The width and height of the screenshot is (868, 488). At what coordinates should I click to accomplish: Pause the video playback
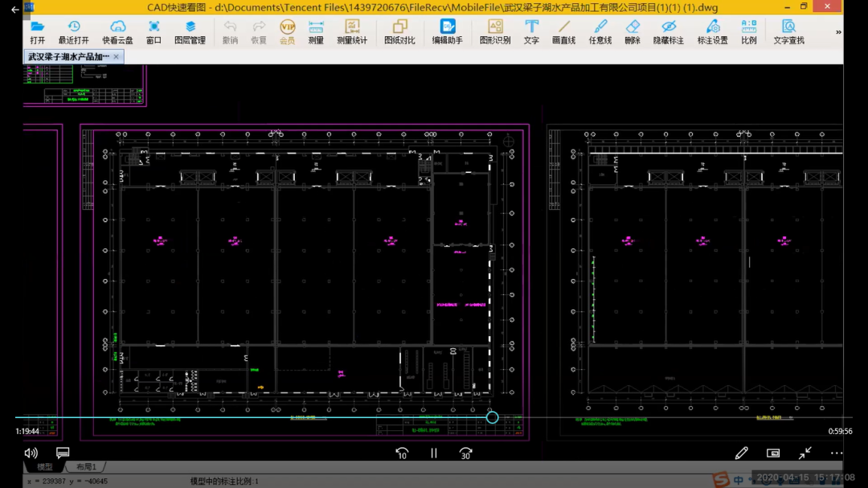click(434, 453)
